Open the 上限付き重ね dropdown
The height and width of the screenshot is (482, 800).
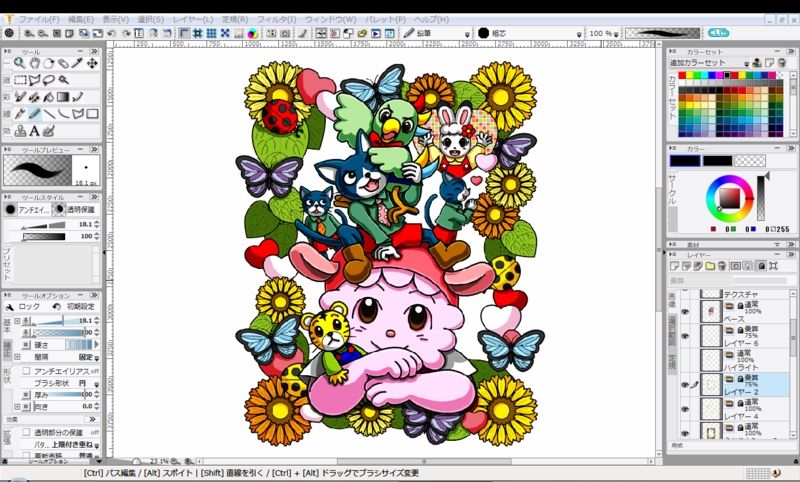(96, 445)
